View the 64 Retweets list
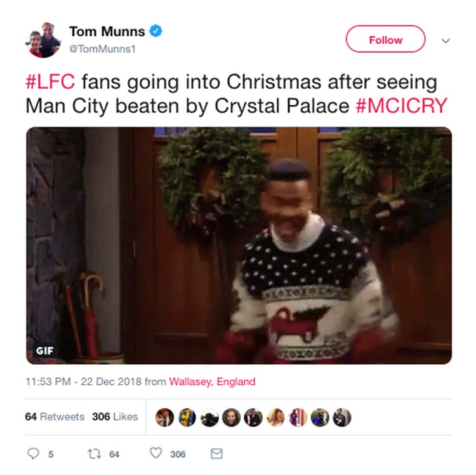476x475 pixels. click(x=55, y=417)
